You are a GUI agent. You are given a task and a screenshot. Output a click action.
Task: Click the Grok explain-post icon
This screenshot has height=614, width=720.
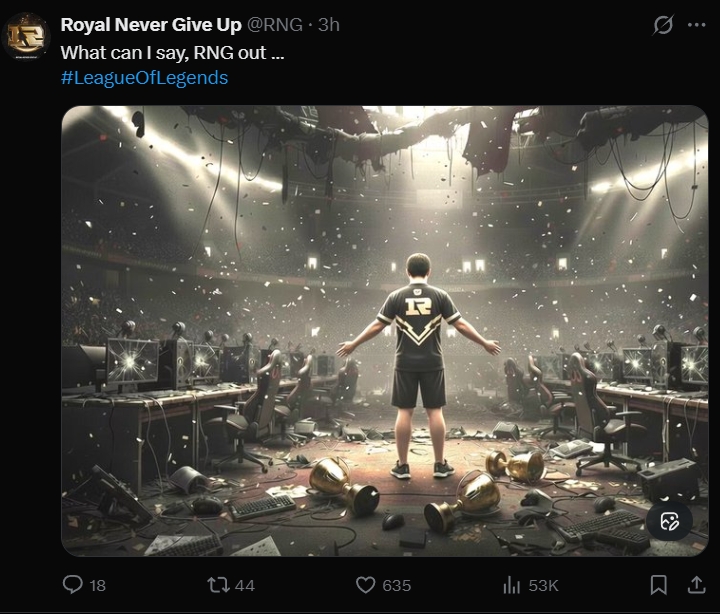click(x=662, y=26)
